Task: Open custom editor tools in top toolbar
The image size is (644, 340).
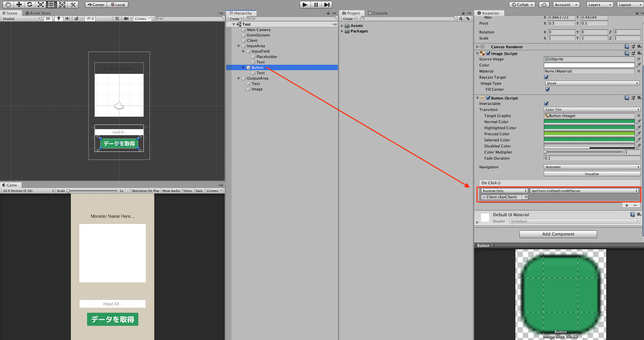Action: pos(73,4)
